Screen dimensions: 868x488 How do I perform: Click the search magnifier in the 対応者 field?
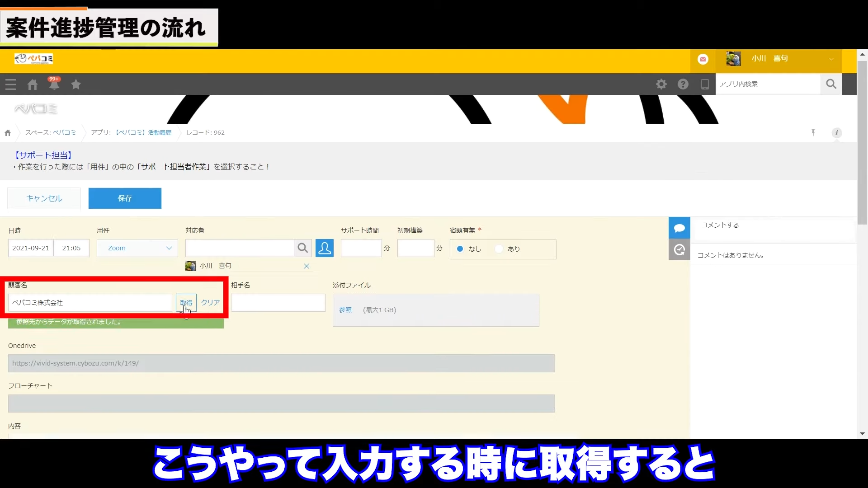click(x=303, y=248)
